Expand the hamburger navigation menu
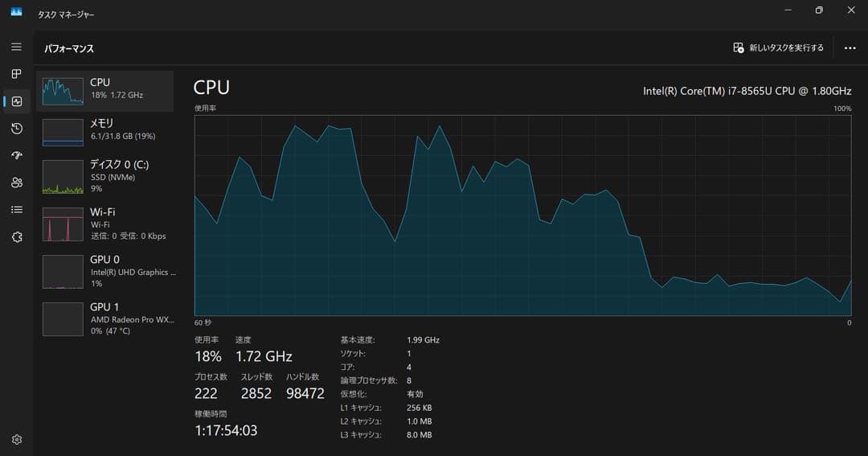Screen dimensions: 868x456 [17, 47]
